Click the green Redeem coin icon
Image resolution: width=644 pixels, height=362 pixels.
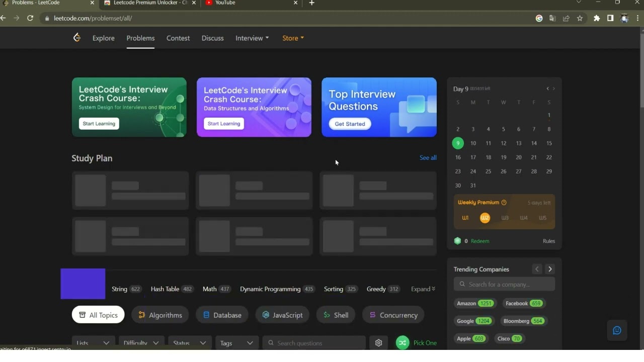click(x=457, y=241)
